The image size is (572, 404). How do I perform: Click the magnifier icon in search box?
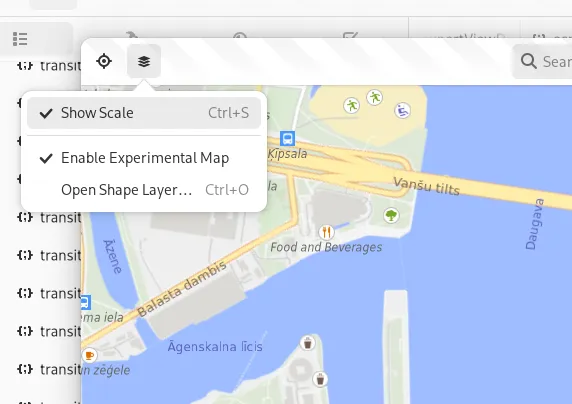(529, 61)
